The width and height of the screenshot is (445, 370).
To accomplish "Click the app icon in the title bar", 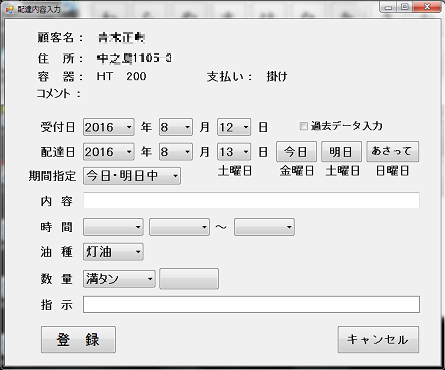I will [x=9, y=9].
